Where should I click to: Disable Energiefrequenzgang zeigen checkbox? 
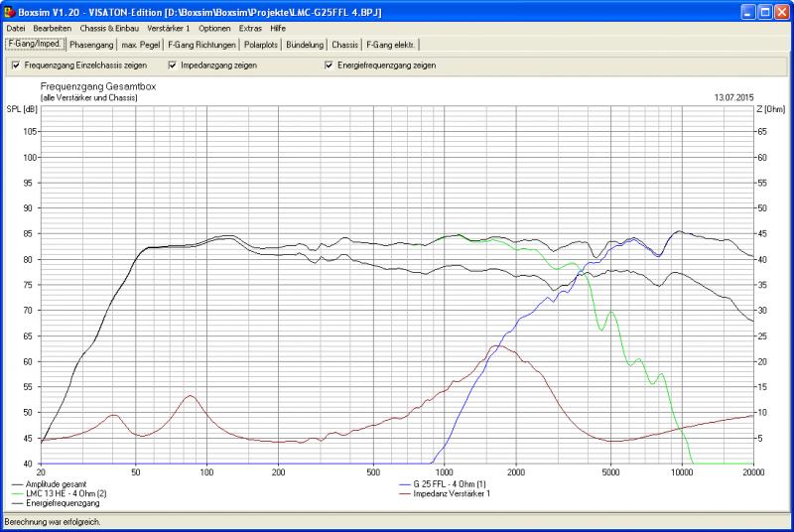(329, 66)
